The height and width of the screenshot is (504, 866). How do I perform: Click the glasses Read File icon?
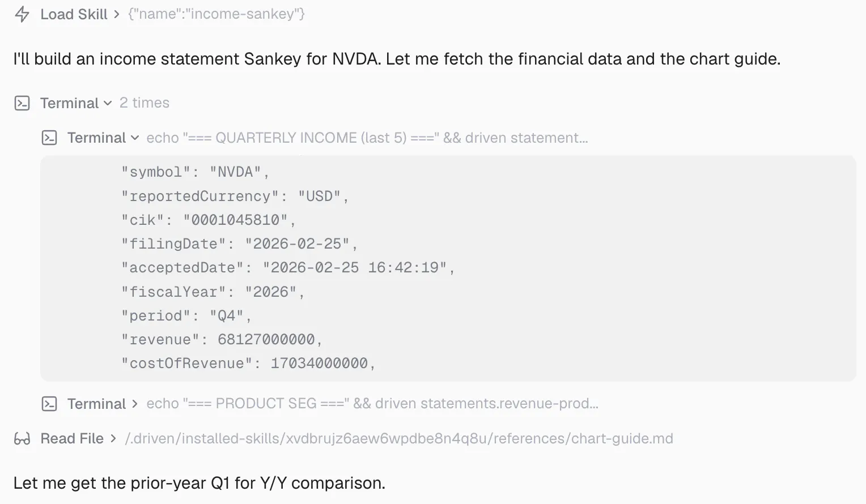22,439
